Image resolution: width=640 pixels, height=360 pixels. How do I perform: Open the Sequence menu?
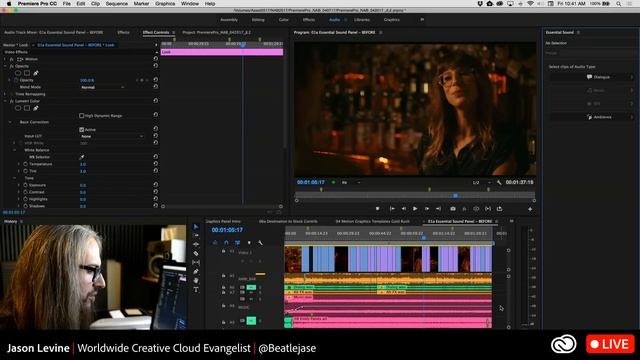pyautogui.click(x=117, y=4)
